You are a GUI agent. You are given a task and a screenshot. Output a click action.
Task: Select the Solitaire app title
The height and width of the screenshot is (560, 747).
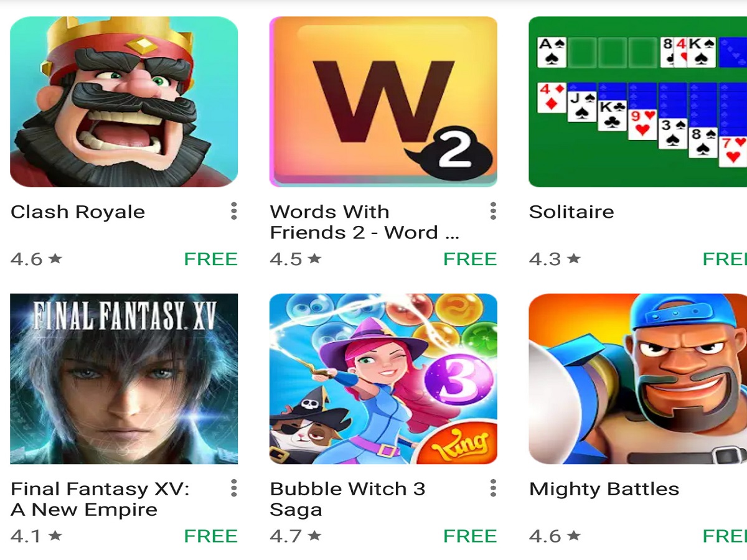(x=571, y=212)
